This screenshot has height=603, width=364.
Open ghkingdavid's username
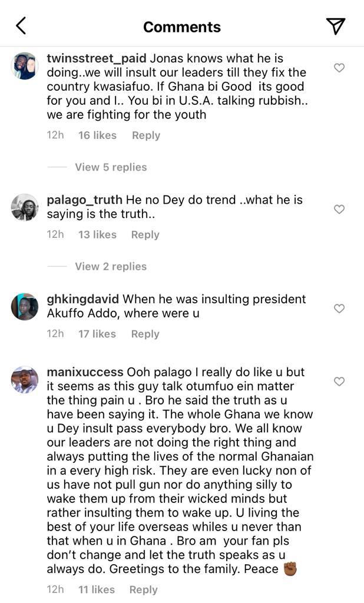coord(84,299)
